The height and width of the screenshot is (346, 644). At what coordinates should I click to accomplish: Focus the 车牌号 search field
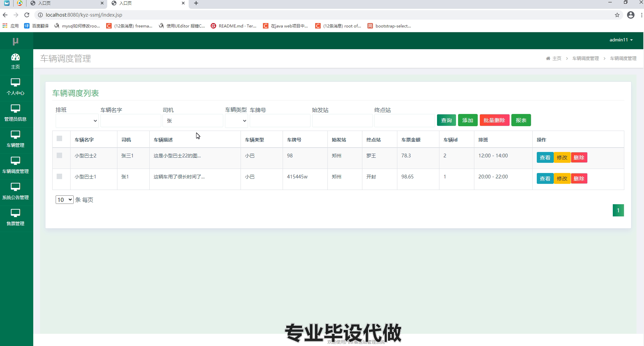tap(280, 121)
